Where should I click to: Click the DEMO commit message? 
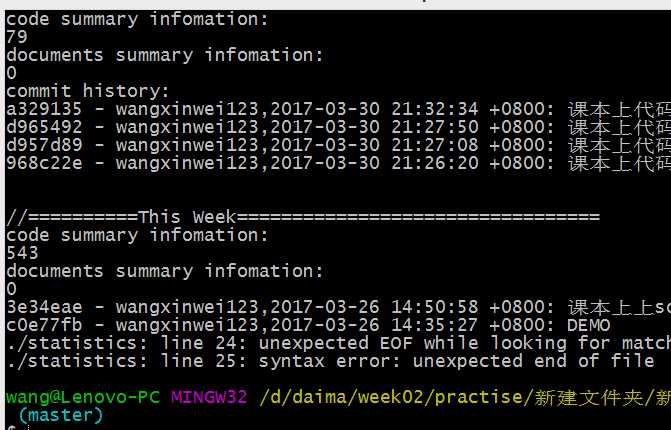pyautogui.click(x=589, y=325)
